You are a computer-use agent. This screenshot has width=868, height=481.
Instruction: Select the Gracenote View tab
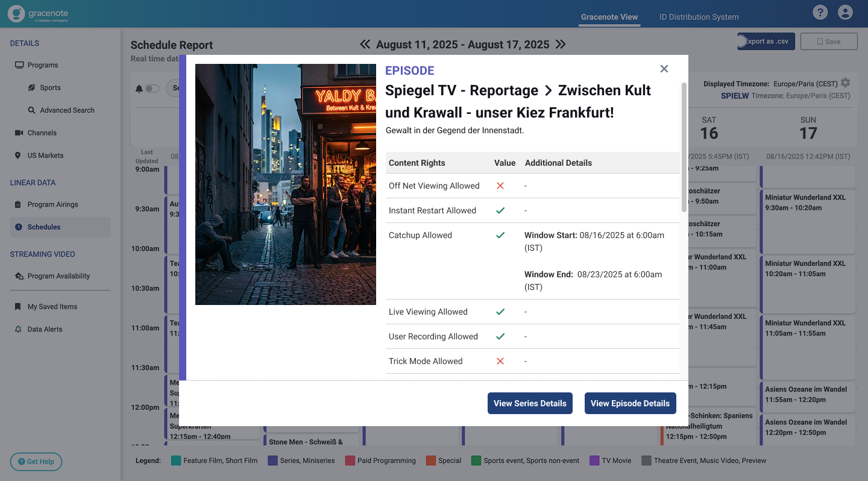coord(609,17)
